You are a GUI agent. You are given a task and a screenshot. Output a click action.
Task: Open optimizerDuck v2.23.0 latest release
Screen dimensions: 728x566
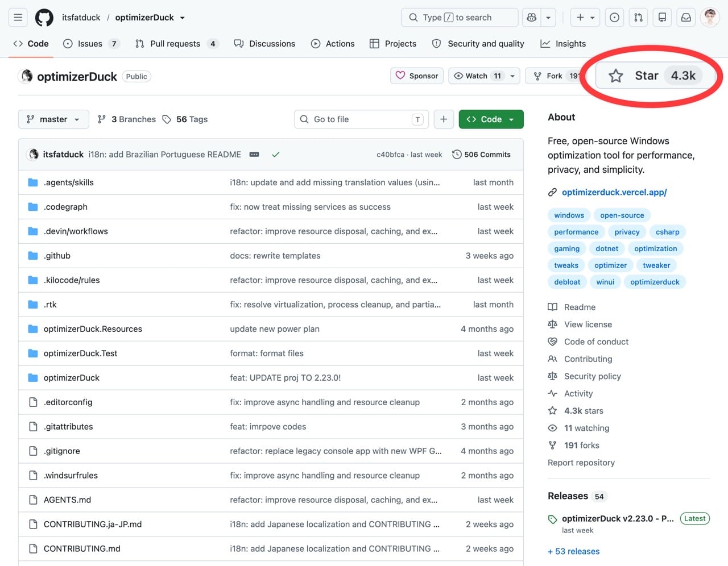(618, 519)
